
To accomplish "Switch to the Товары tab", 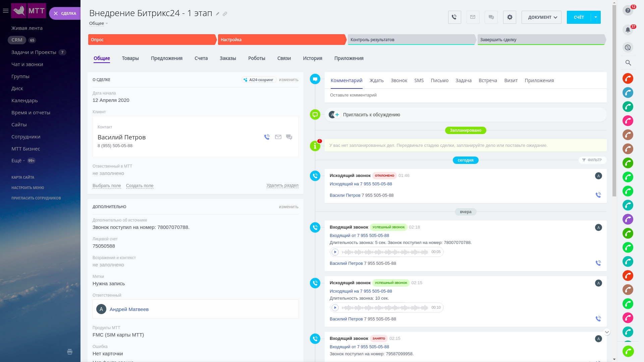I will click(130, 58).
